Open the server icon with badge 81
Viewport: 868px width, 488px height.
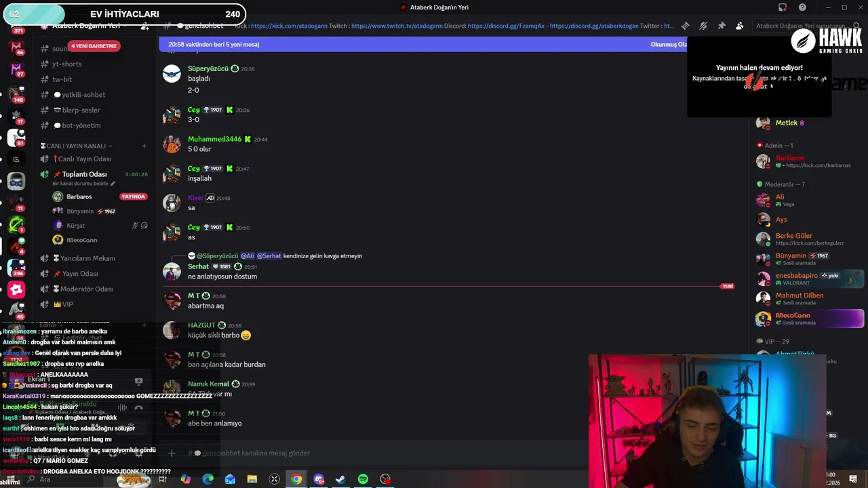click(x=16, y=138)
